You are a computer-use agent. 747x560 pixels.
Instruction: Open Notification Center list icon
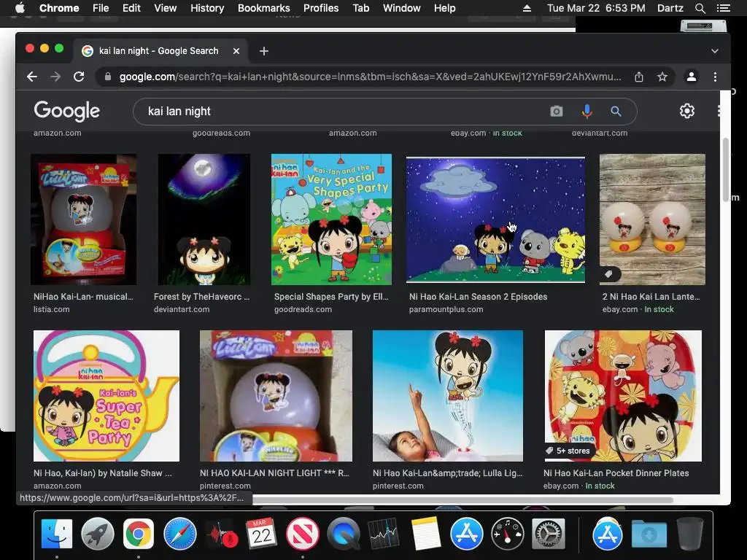click(x=723, y=8)
